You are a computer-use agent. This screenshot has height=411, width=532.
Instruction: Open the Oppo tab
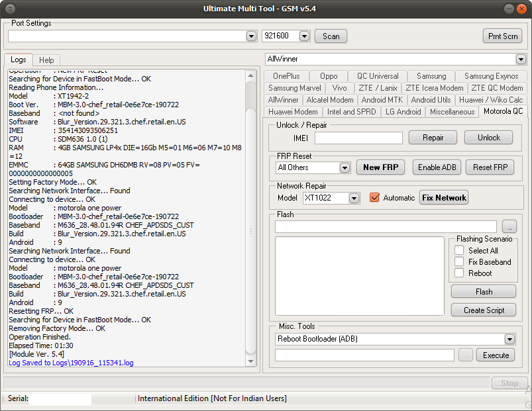click(329, 76)
